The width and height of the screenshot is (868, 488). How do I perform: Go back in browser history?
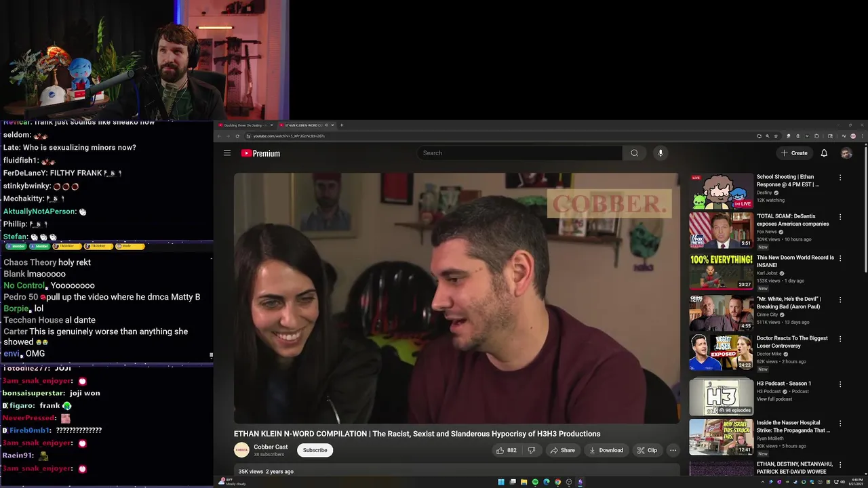pos(219,136)
